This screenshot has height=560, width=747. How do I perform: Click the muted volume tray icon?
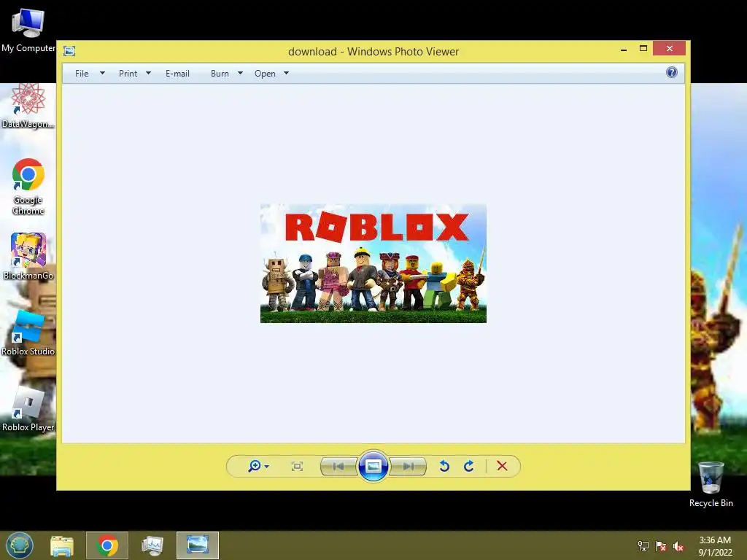tap(678, 545)
